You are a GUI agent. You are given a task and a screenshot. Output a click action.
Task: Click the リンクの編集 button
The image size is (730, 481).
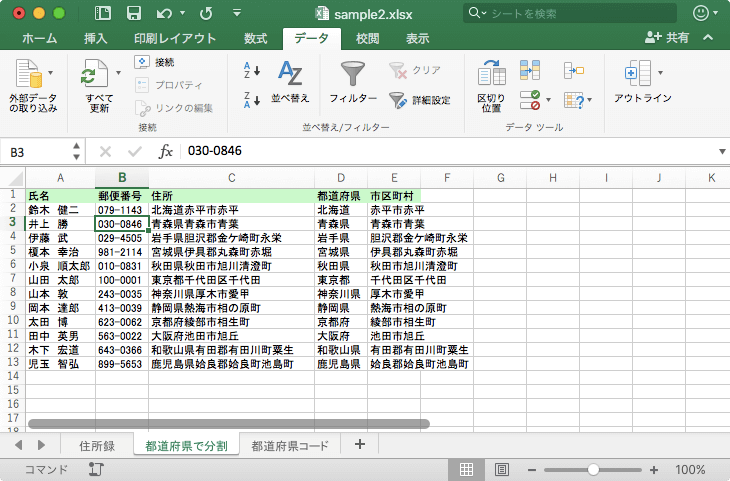174,108
